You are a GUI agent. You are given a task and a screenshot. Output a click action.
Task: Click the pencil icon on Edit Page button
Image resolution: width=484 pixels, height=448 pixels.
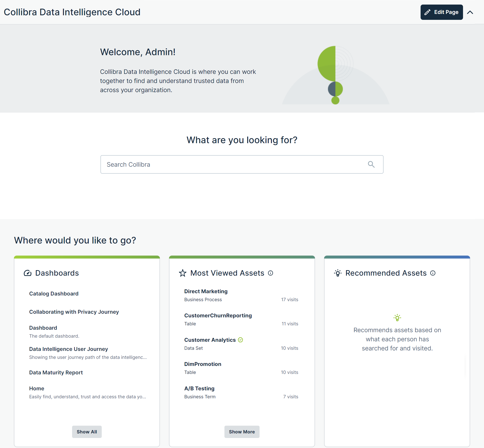click(x=428, y=12)
